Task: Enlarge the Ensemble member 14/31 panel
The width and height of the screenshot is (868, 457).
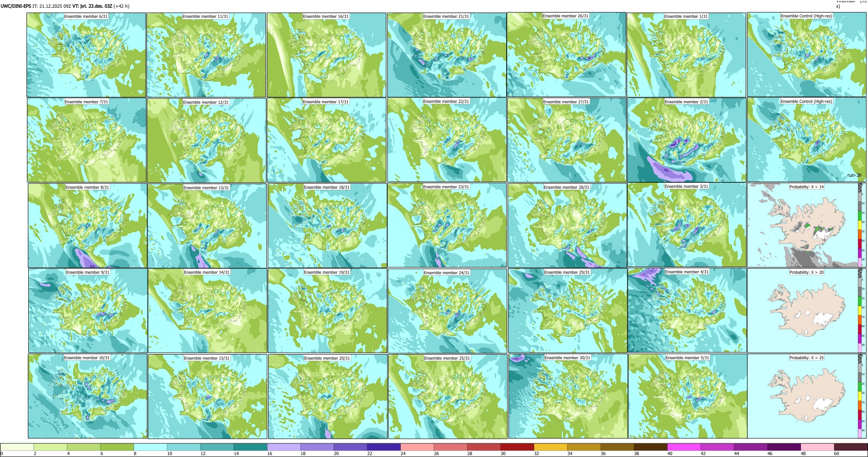Action: (207, 311)
